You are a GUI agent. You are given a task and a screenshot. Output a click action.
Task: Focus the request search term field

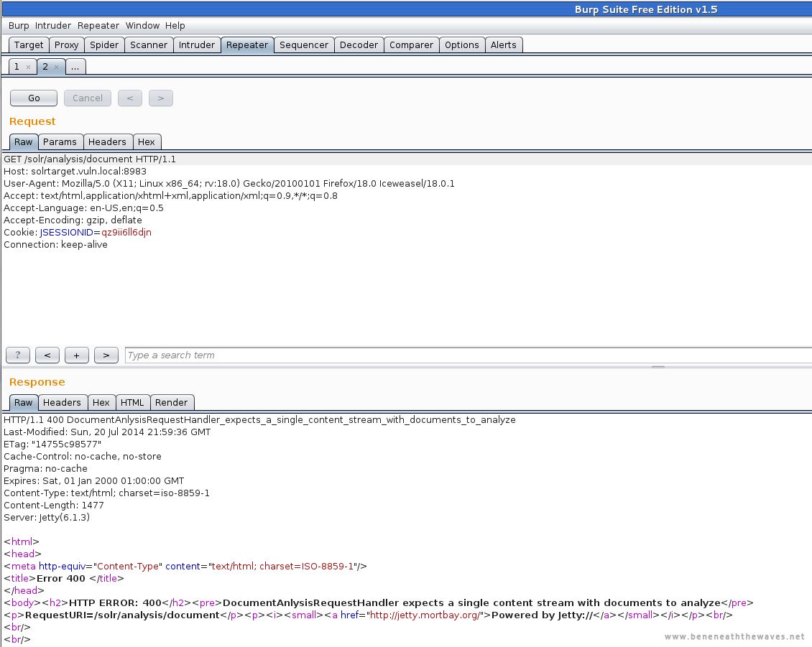pos(468,355)
